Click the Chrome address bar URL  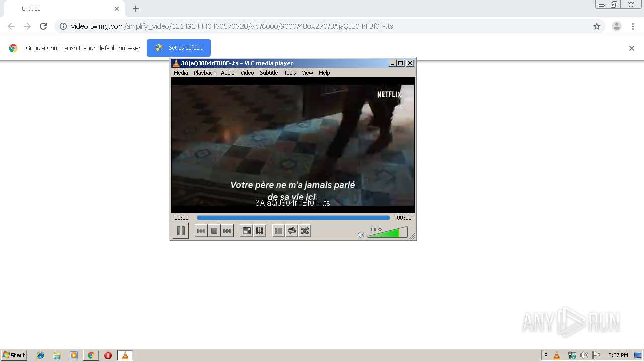232,26
